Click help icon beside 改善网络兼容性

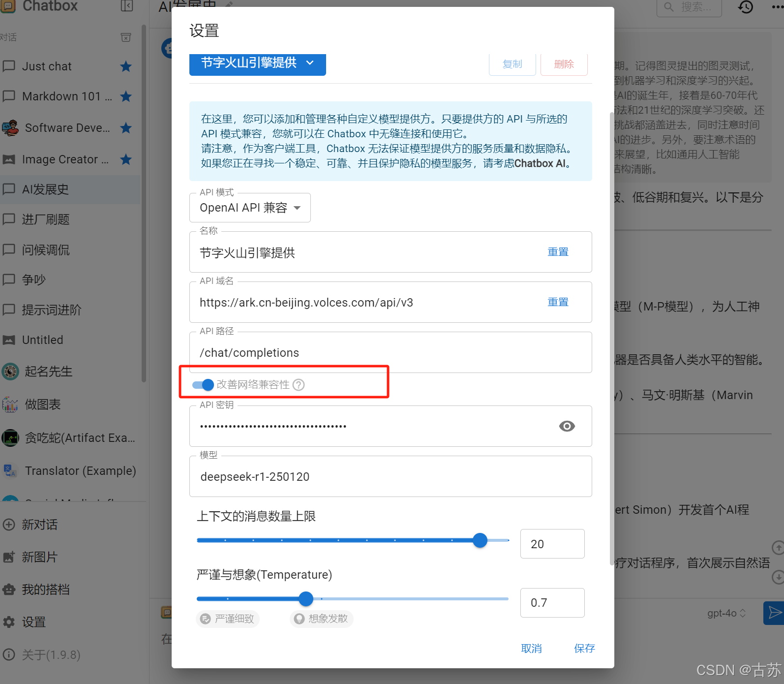[x=299, y=385]
